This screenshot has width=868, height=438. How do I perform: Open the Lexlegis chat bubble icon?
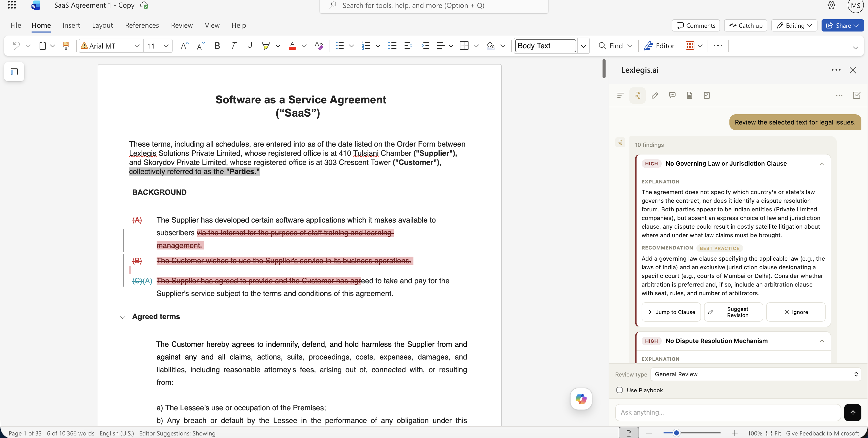(x=672, y=96)
